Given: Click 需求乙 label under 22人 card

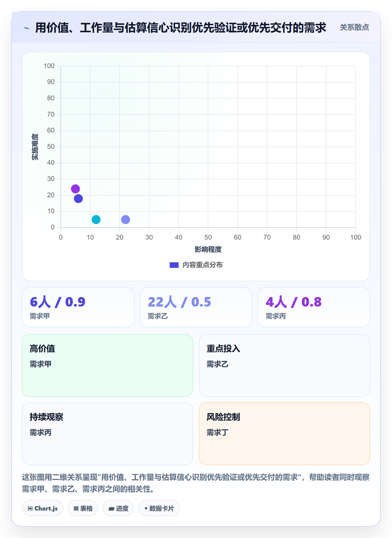Looking at the screenshot, I should click(158, 316).
